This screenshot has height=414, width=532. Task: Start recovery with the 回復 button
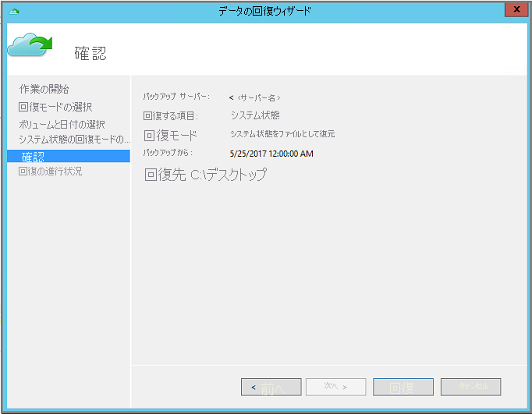[x=403, y=387]
